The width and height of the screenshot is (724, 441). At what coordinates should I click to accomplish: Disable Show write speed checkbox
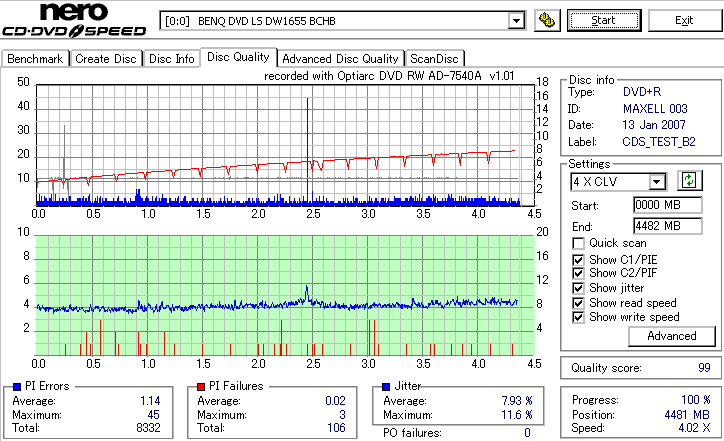578,317
